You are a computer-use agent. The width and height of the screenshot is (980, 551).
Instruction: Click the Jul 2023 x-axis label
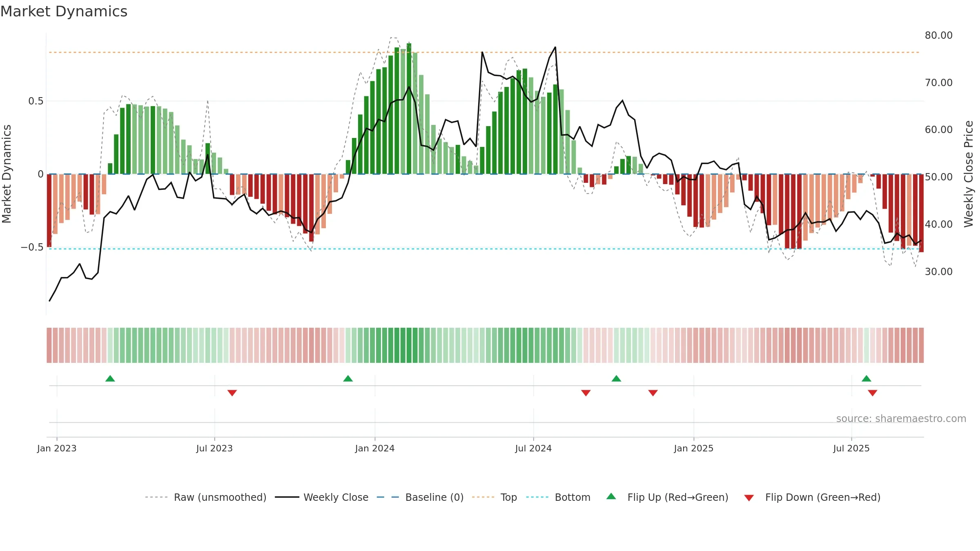point(214,448)
